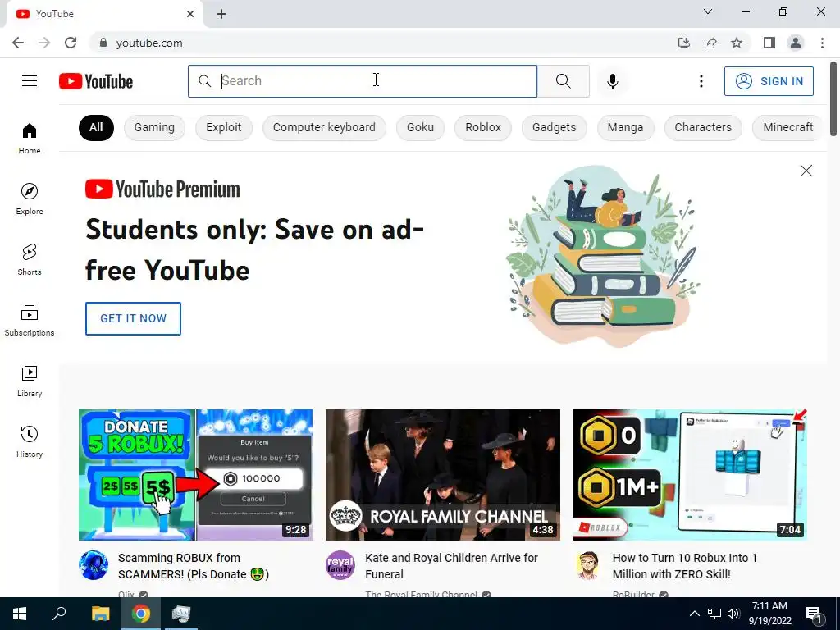The image size is (840, 630).
Task: Open Shorts in sidebar
Action: 30,259
